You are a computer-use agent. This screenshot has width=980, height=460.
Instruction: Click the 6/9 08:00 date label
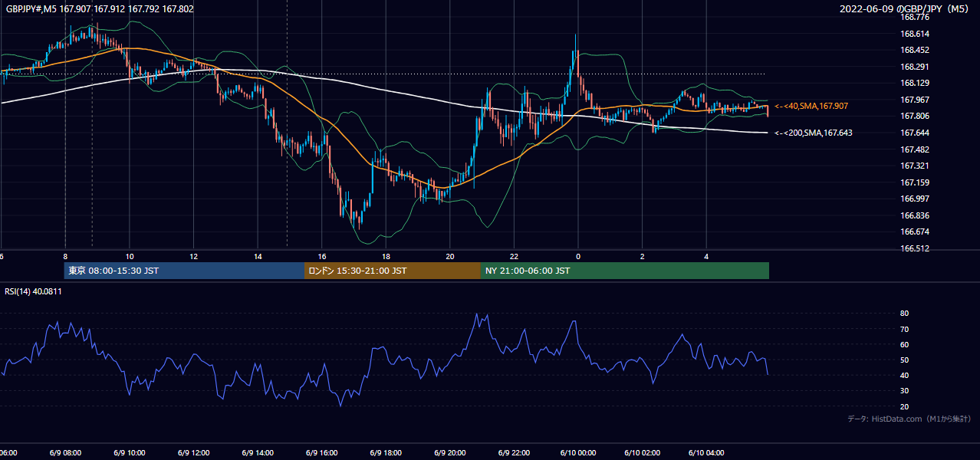(x=65, y=452)
